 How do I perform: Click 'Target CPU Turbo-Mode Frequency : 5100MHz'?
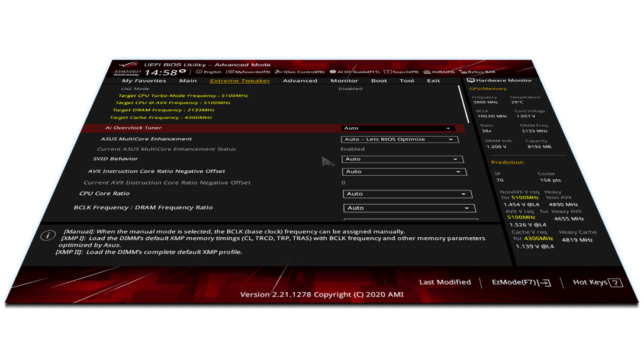coord(183,96)
